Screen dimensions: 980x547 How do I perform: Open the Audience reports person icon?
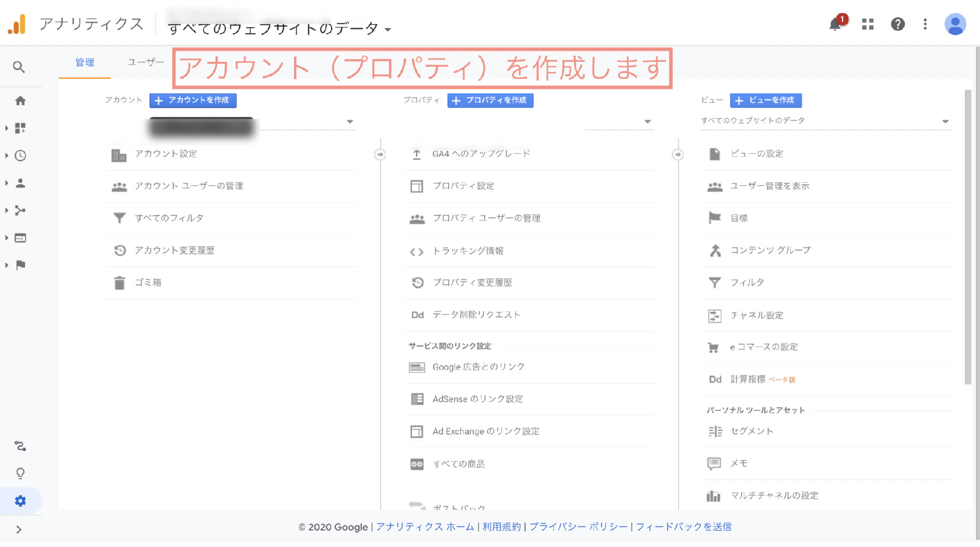pos(20,183)
